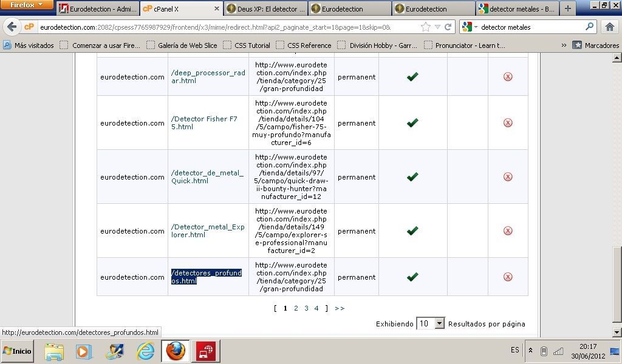Screen dimensions: 622x364
Task: Click the address bar URL field
Action: point(228,27)
